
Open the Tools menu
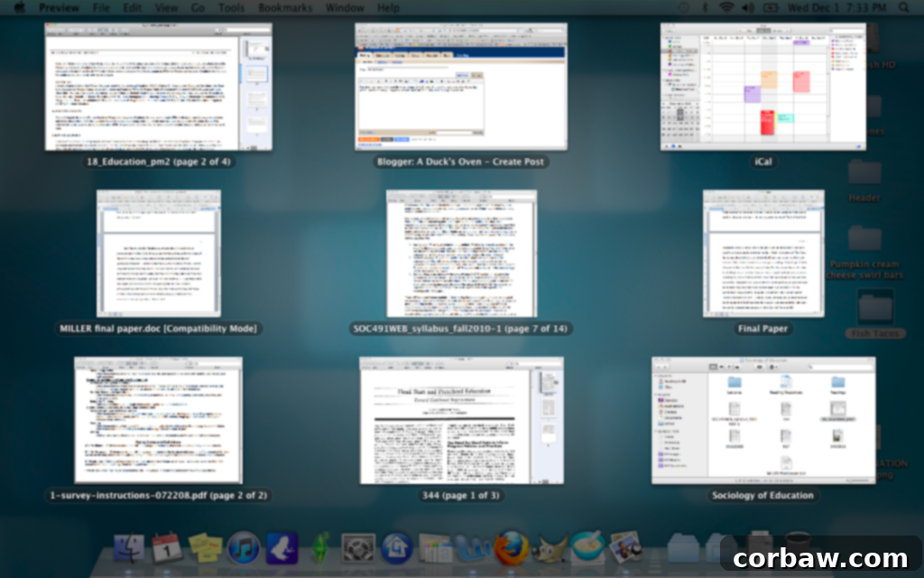(x=231, y=7)
